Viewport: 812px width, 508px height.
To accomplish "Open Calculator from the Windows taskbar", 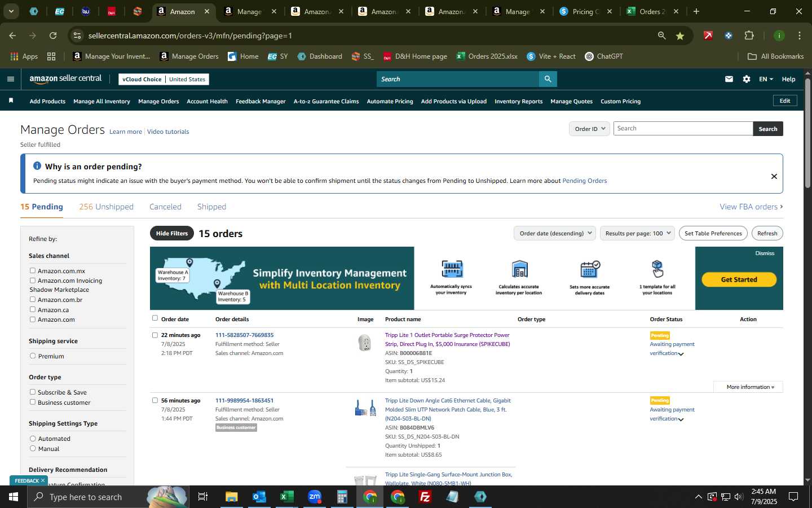I will (342, 497).
